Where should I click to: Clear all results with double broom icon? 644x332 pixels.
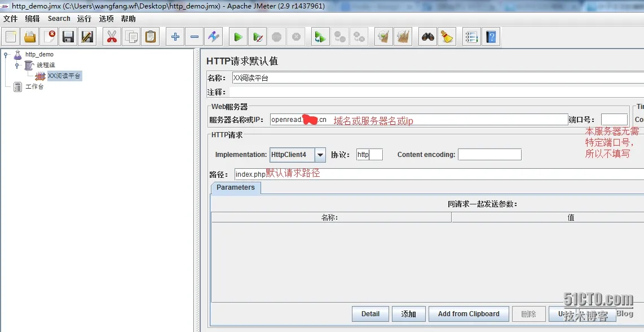point(403,37)
